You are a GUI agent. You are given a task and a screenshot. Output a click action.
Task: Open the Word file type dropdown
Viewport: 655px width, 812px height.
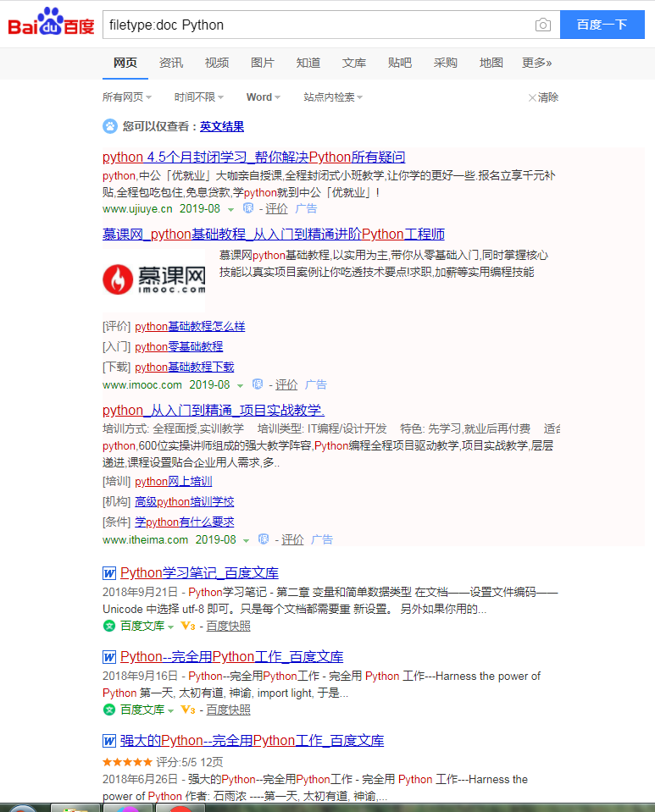click(x=264, y=97)
